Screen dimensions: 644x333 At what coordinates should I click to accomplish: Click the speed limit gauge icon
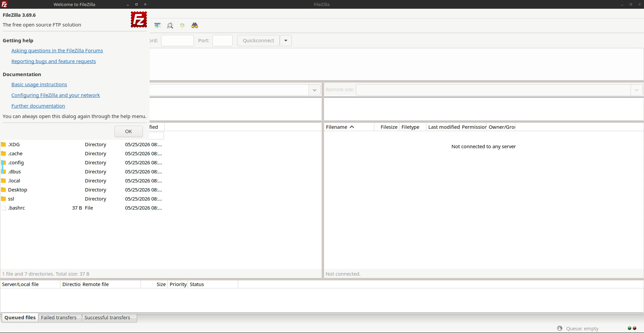tap(559, 328)
